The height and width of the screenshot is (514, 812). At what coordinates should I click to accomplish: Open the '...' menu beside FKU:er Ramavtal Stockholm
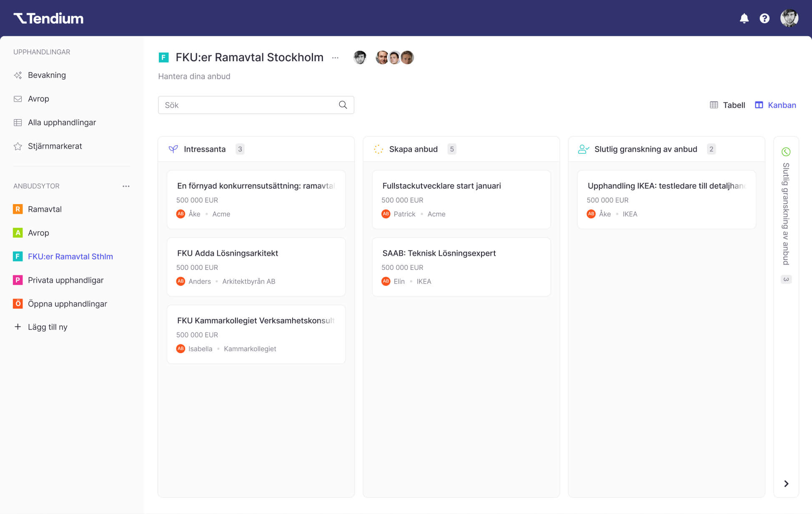[335, 58]
